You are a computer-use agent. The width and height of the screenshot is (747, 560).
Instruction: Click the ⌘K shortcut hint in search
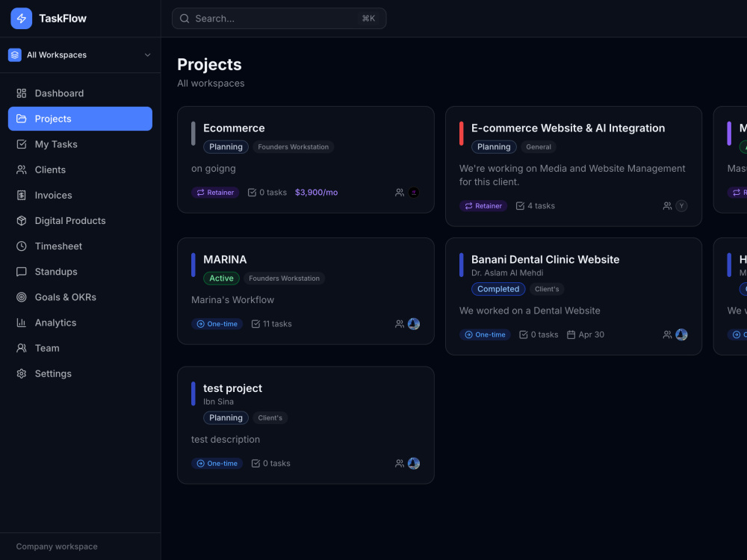pos(368,19)
